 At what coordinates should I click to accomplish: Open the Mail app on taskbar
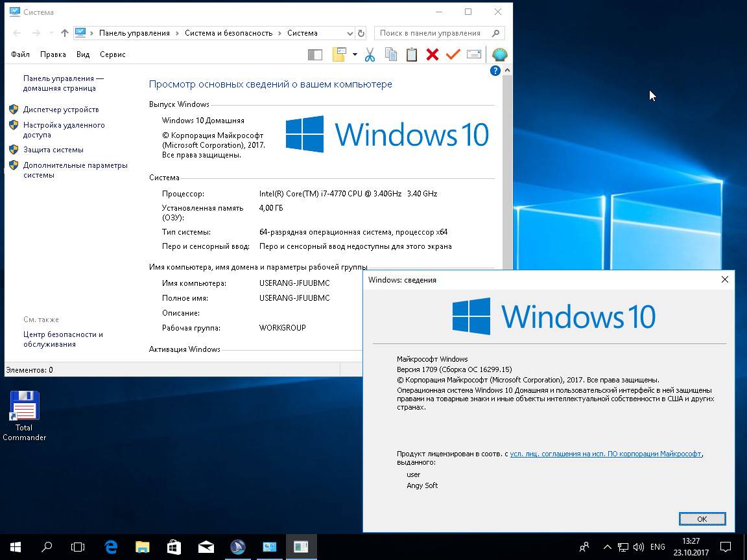tap(206, 546)
